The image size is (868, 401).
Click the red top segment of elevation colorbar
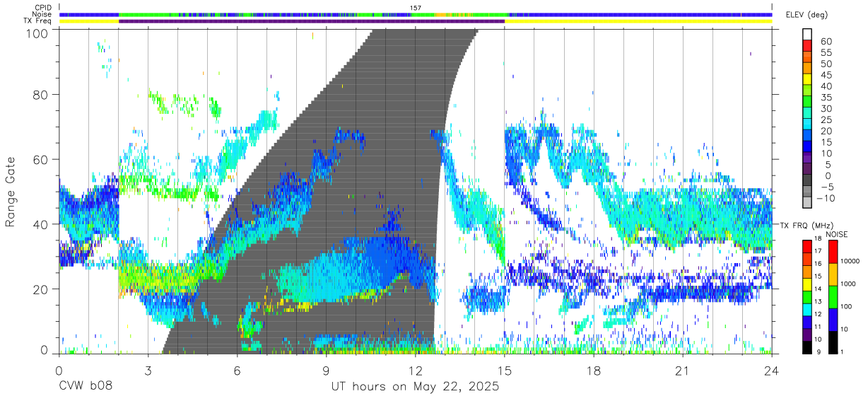[807, 45]
